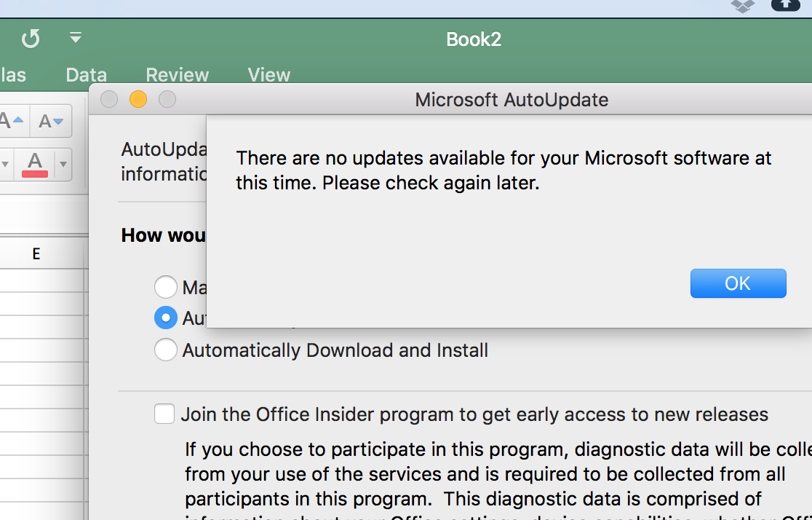The image size is (812, 520).
Task: Decrease the font size
Action: 51,121
